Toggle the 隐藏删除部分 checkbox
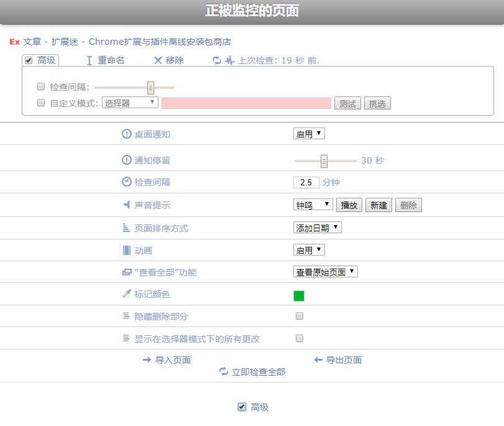This screenshot has height=426, width=504. coord(299,316)
